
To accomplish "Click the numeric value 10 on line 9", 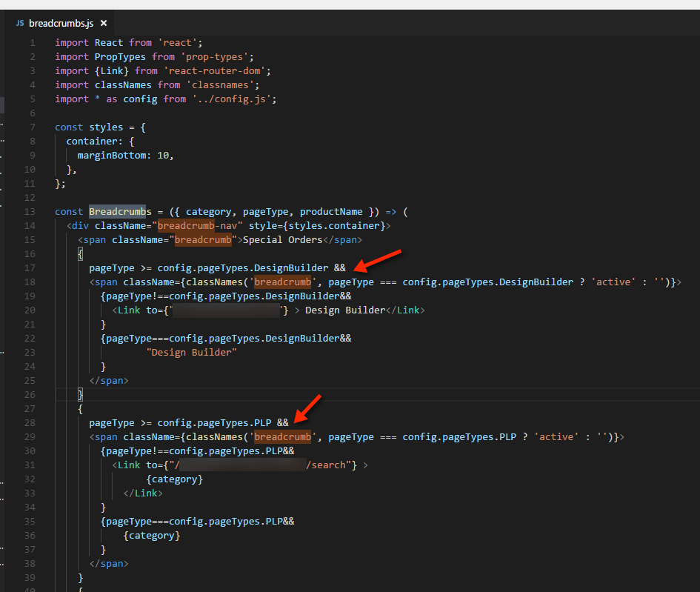I will coord(163,156).
